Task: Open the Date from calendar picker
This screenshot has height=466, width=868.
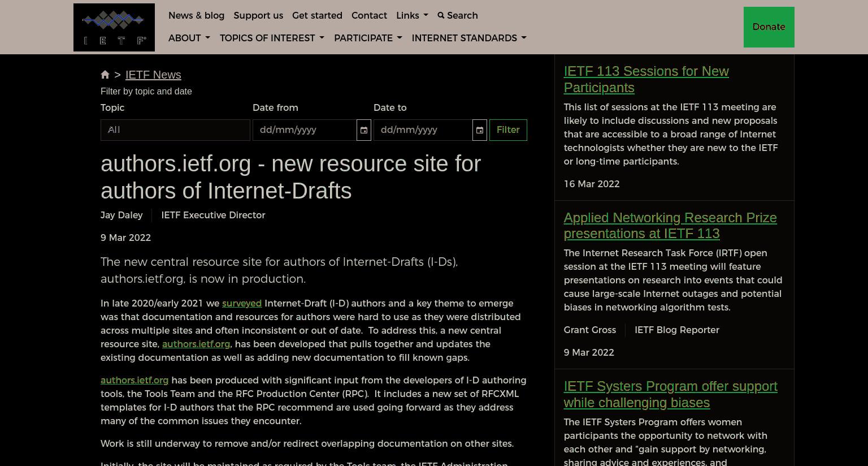Action: [x=364, y=130]
